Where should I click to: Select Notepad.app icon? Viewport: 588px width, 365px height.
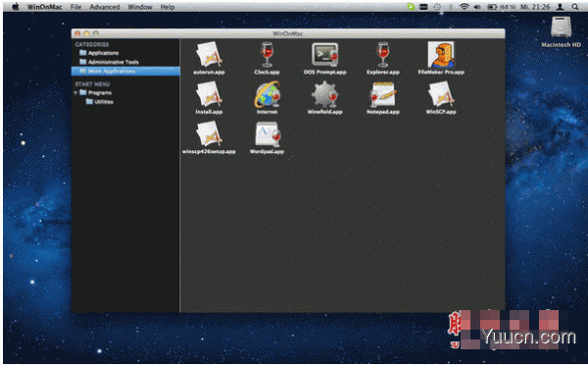click(383, 94)
